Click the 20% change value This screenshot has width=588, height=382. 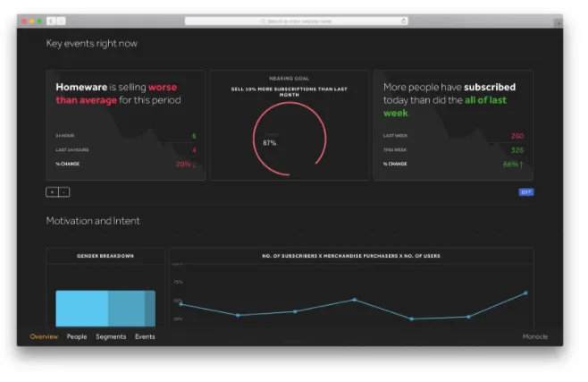[186, 165]
